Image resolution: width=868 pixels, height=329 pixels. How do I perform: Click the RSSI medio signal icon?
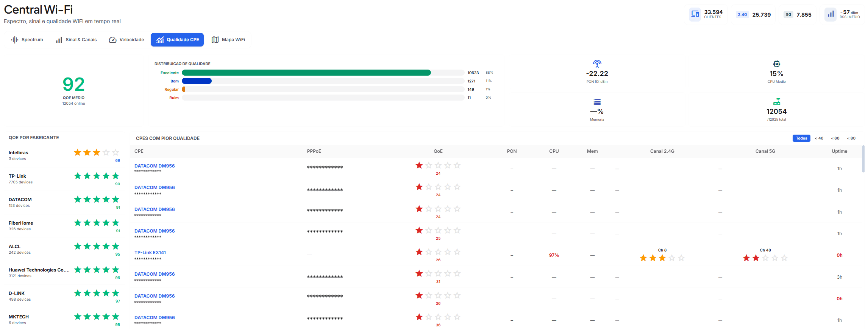pyautogui.click(x=831, y=14)
